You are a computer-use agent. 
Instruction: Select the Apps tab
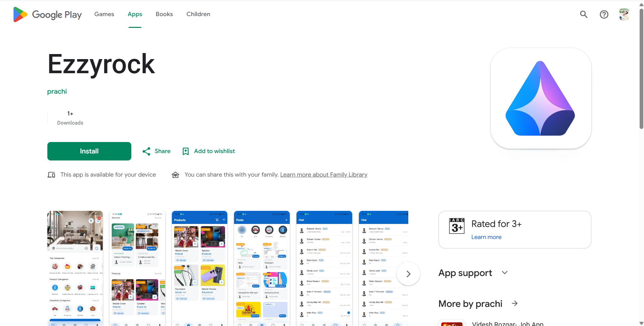(x=135, y=14)
